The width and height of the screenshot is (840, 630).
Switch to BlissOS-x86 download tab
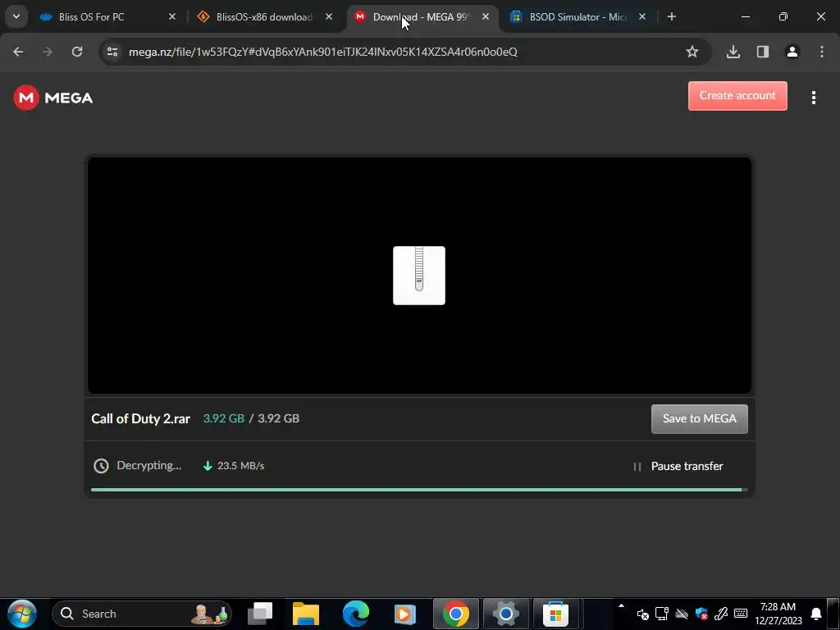point(264,17)
